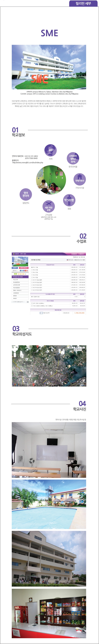This screenshot has height=644, width=99.
Task: Switch map to 위성 view
Action: tap(76, 348)
